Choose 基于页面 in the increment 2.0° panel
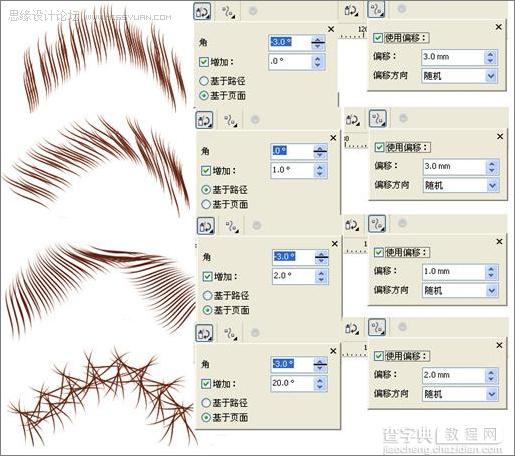 point(207,310)
